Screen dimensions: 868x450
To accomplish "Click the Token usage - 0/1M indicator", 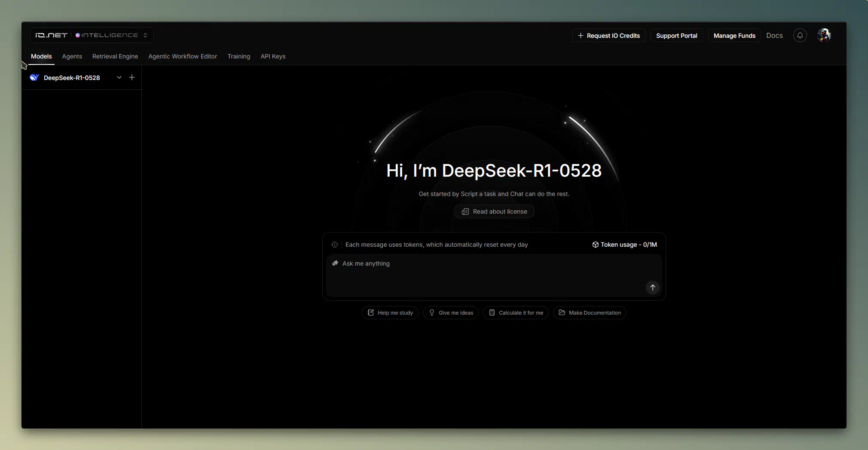I will pos(624,245).
